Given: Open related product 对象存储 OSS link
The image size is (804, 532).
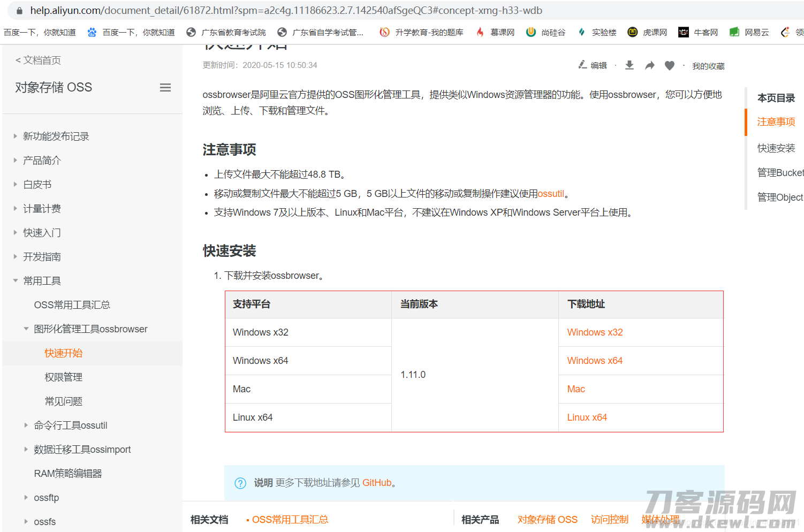Looking at the screenshot, I should pyautogui.click(x=548, y=520).
